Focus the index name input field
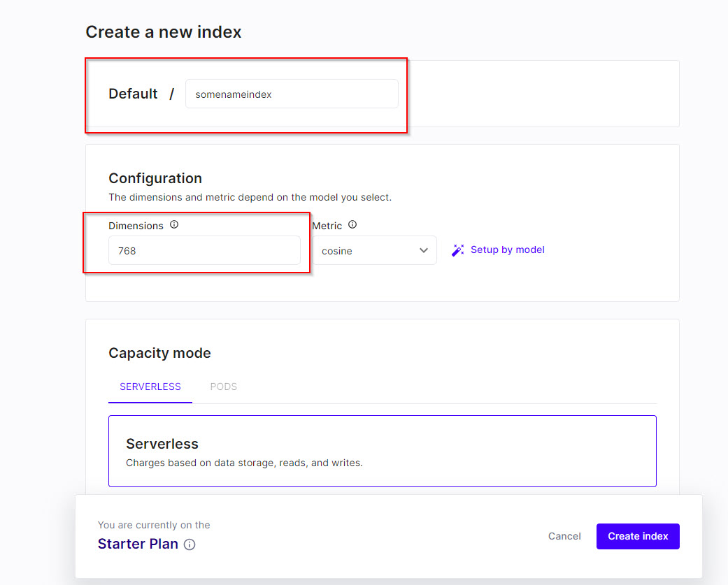The width and height of the screenshot is (728, 585). 292,94
